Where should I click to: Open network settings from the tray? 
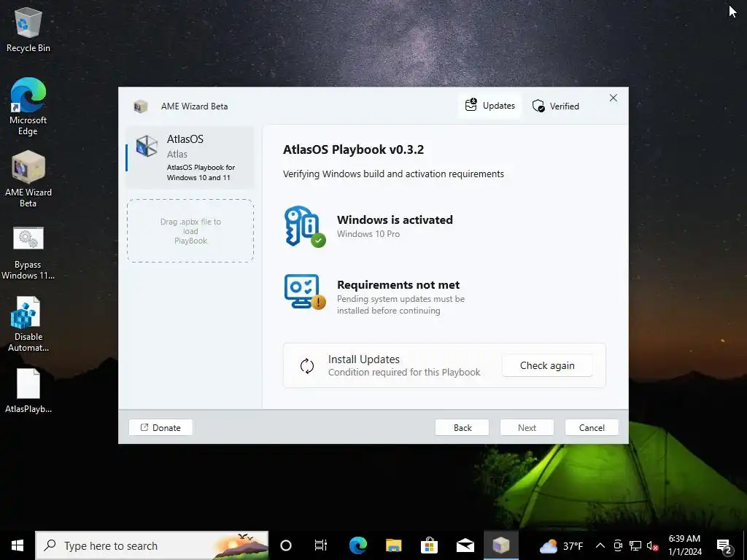pos(635,545)
